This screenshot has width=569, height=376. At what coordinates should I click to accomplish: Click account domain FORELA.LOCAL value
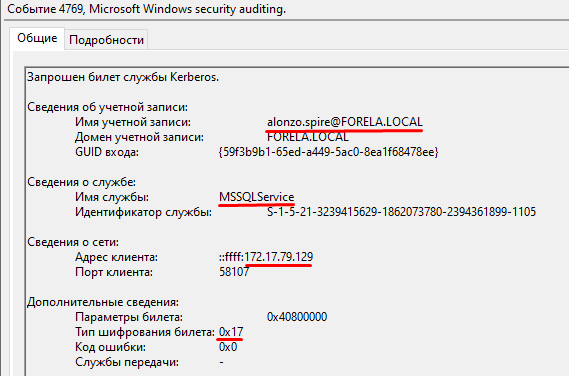(308, 137)
